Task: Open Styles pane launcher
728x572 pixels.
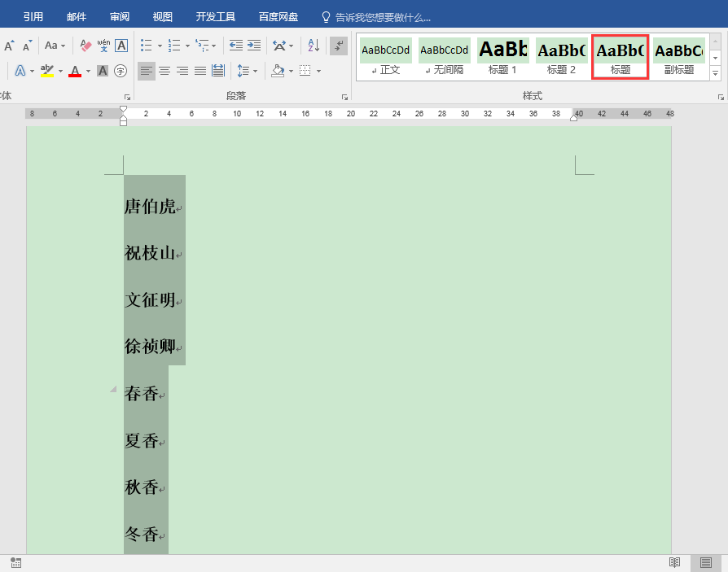Action: 721,97
